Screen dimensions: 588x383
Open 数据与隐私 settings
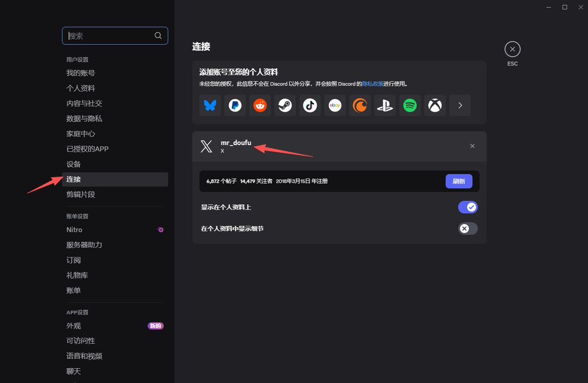(x=115, y=119)
